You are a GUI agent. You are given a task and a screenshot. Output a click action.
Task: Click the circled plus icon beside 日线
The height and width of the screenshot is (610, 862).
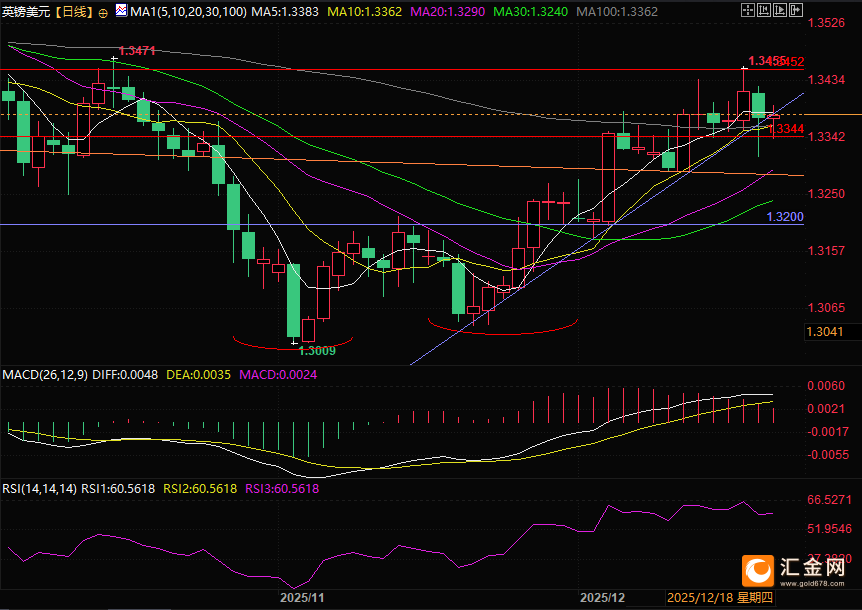coord(103,13)
